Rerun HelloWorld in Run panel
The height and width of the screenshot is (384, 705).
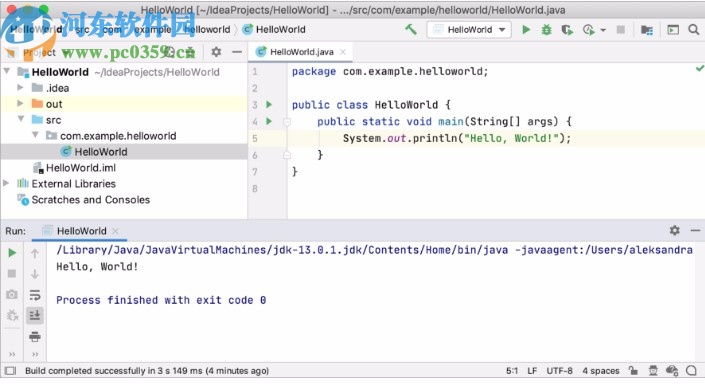tap(12, 253)
